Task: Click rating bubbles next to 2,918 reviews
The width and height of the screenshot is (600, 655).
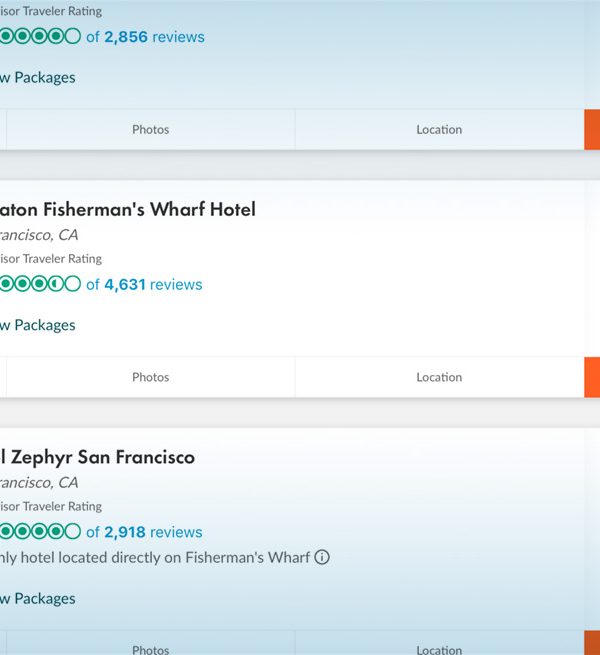Action: click(x=40, y=532)
